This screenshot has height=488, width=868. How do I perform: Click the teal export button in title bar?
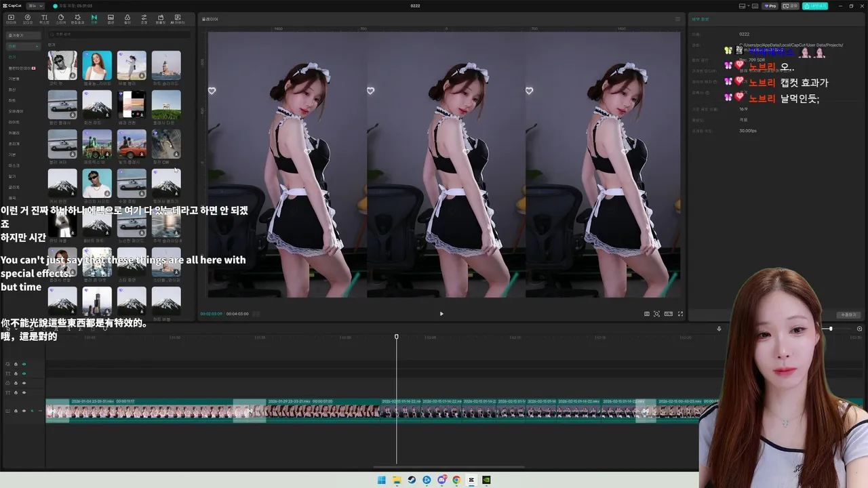point(815,5)
